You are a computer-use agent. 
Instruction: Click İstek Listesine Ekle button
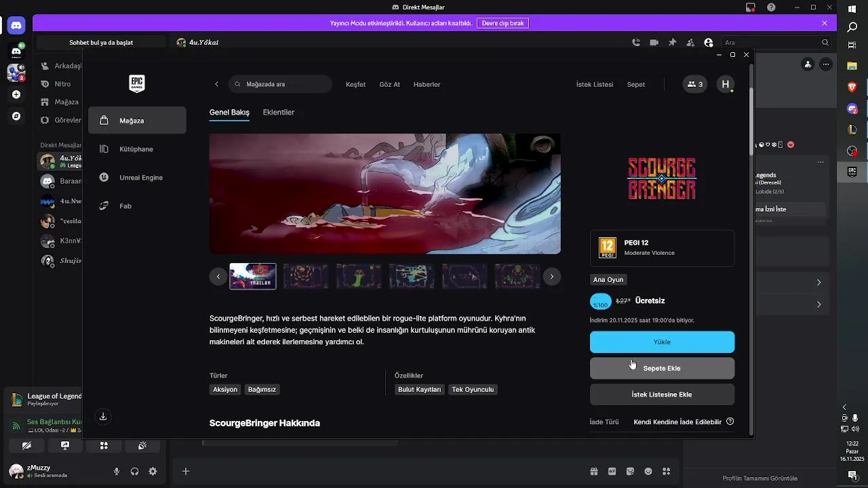tap(662, 394)
